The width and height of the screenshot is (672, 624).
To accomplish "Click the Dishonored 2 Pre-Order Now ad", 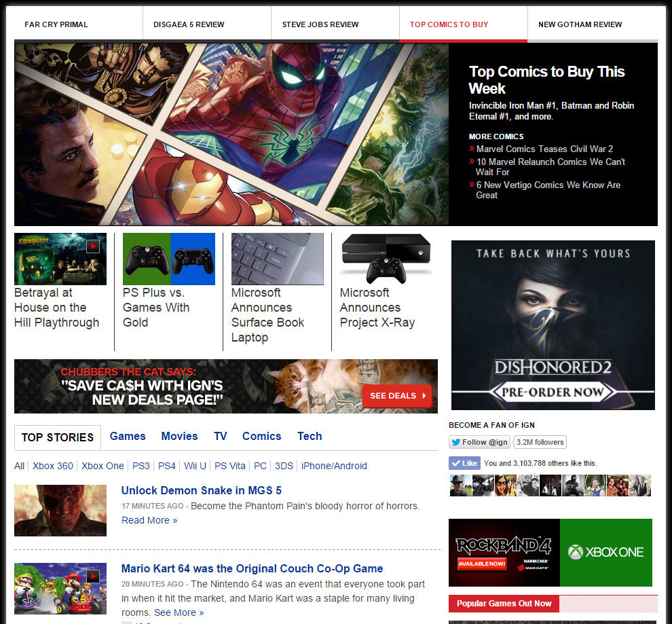I will tap(553, 392).
